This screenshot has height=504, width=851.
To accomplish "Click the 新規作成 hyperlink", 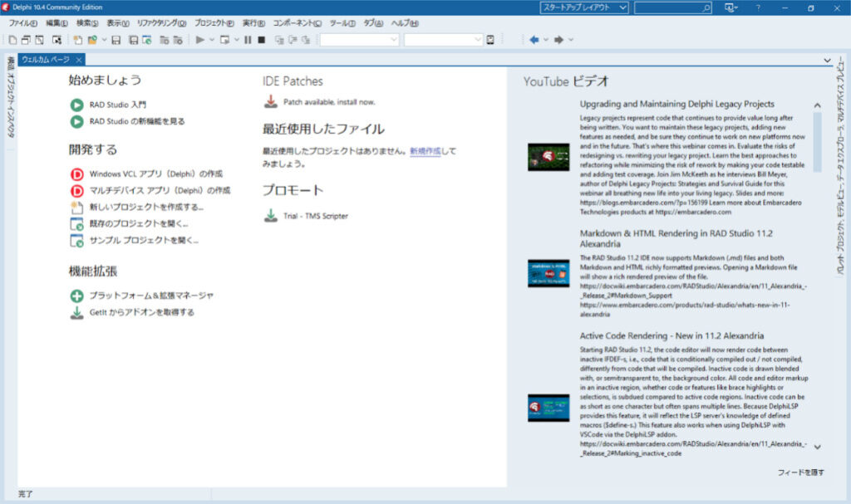I will click(x=425, y=152).
